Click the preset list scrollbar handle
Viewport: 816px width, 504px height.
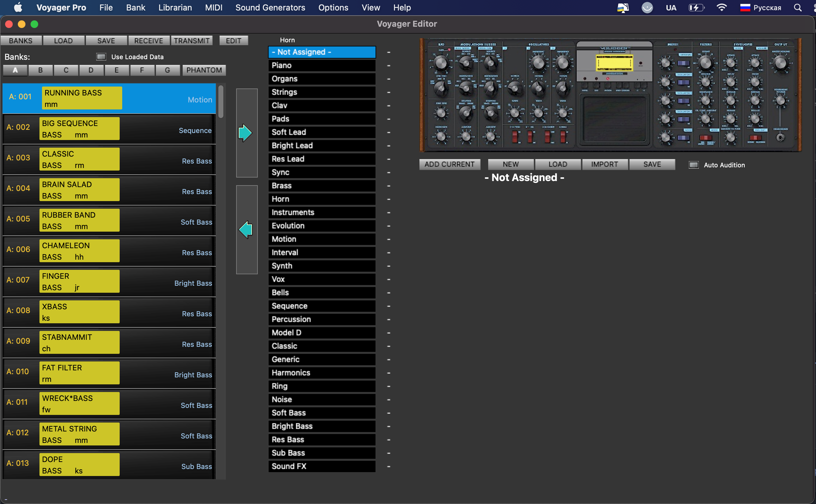point(221,102)
